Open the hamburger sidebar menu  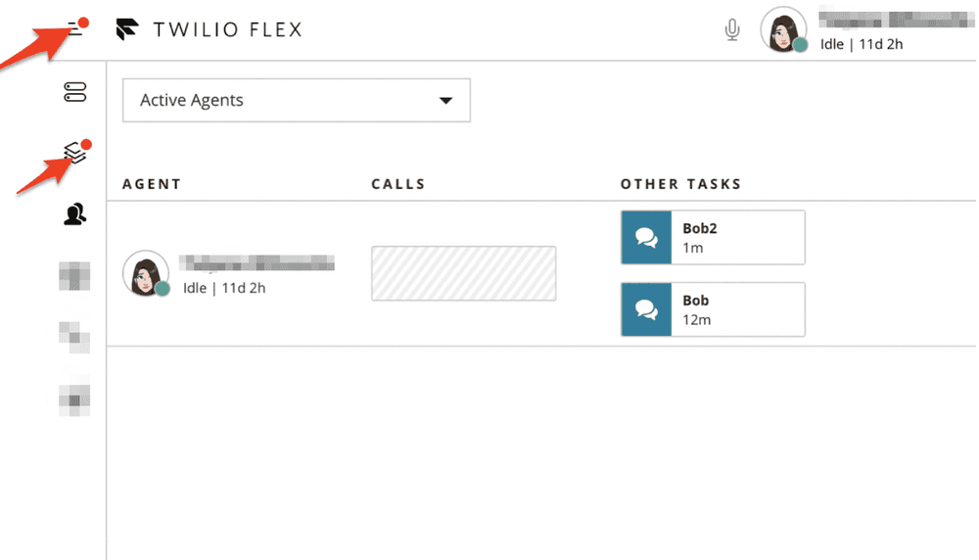pyautogui.click(x=74, y=29)
